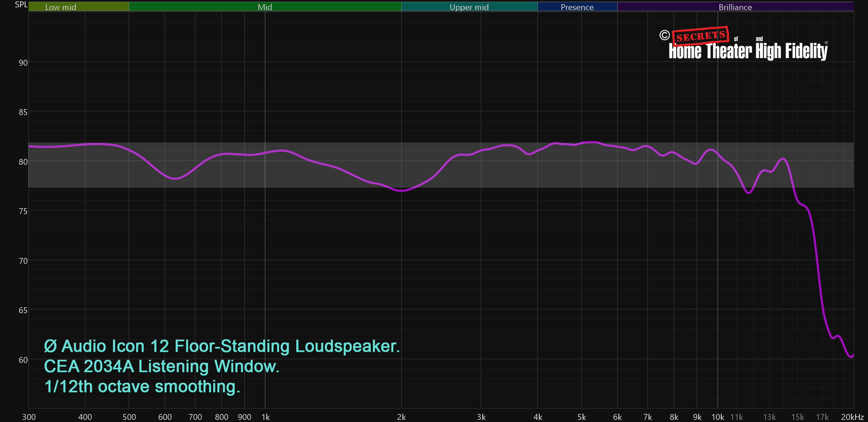868x422 pixels.
Task: Select the Presence frequency band header
Action: (577, 7)
